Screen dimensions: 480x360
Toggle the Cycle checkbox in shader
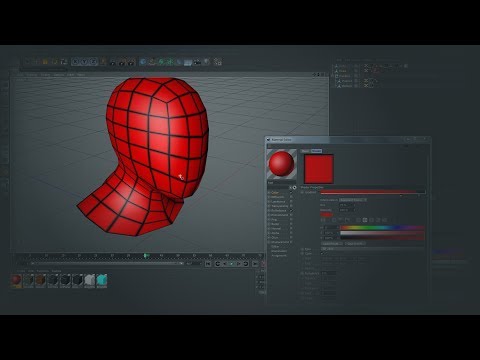322,253
